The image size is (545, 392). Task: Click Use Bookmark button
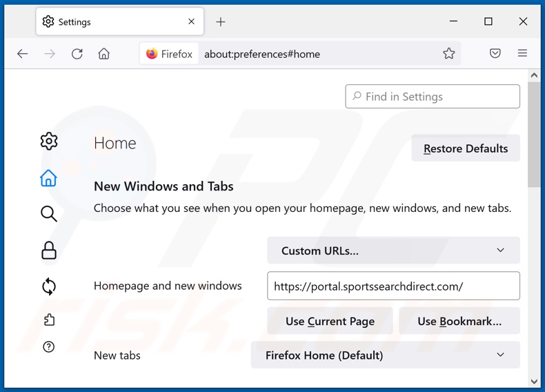(459, 321)
